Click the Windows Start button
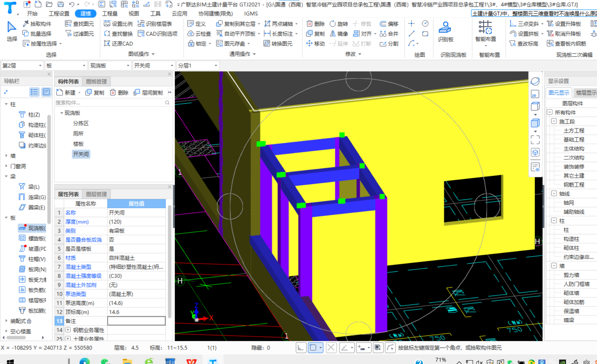The image size is (597, 364). (10, 361)
